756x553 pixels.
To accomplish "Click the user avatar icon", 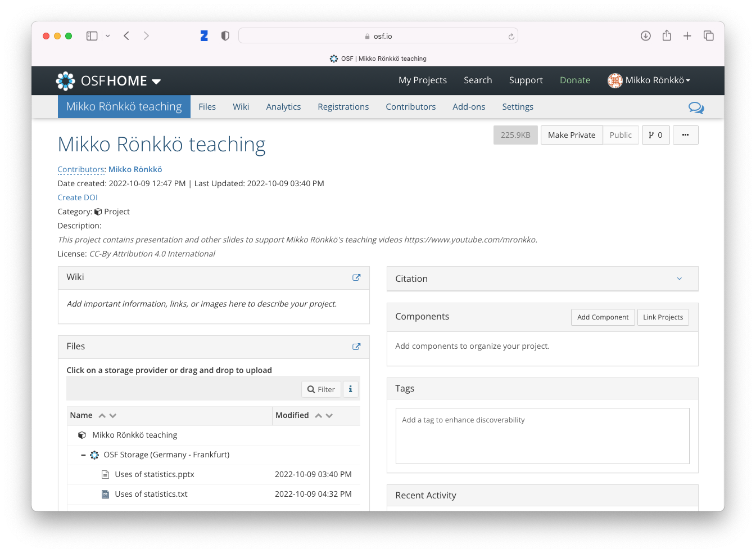I will (x=615, y=80).
